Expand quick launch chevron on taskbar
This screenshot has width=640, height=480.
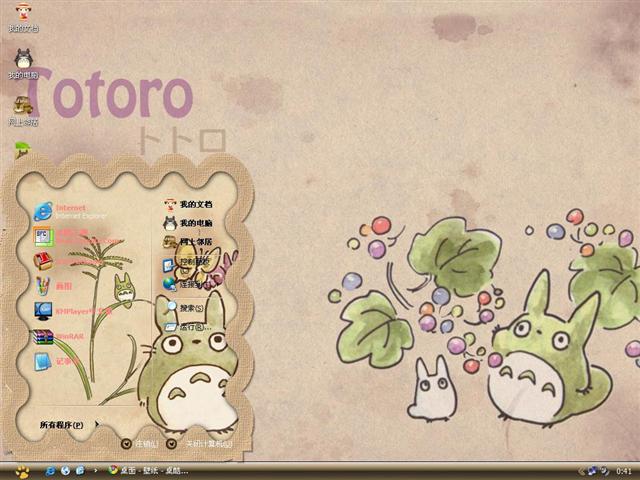click(96, 471)
